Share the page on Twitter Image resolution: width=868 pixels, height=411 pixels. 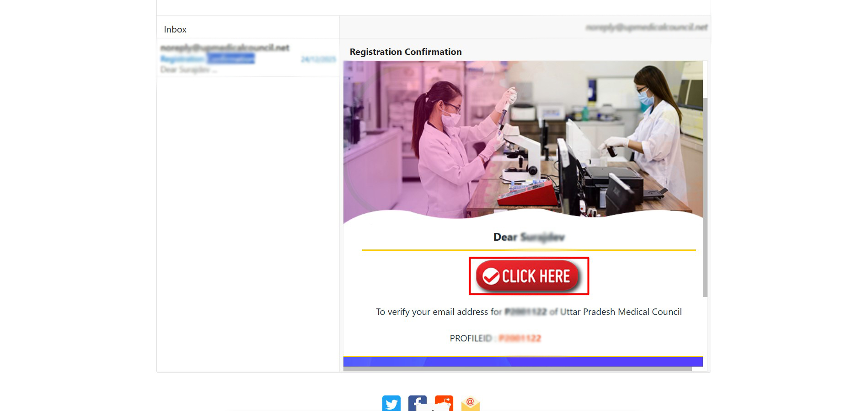(391, 403)
